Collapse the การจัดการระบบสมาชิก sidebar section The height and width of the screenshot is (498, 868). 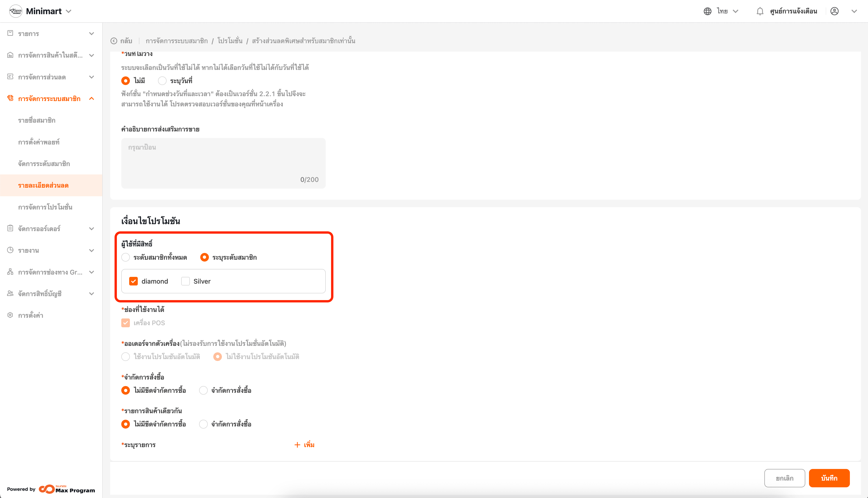coord(91,98)
